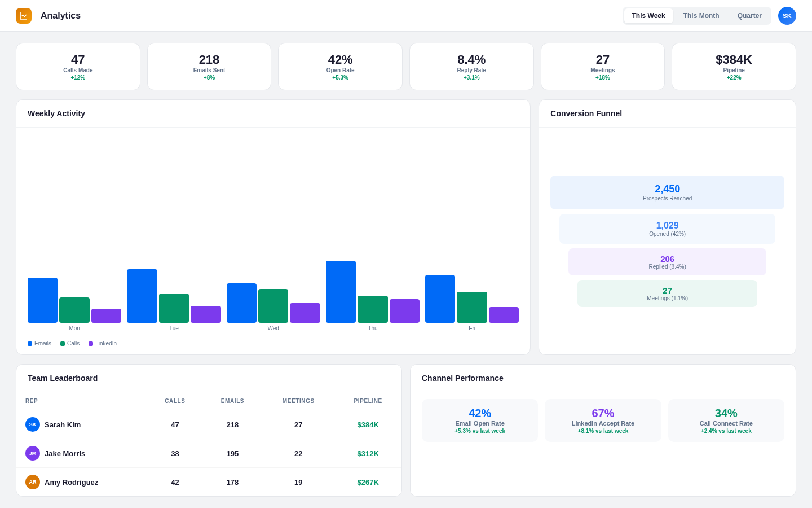
Task: Click Monday's blue Emails bar
Action: coord(42,300)
